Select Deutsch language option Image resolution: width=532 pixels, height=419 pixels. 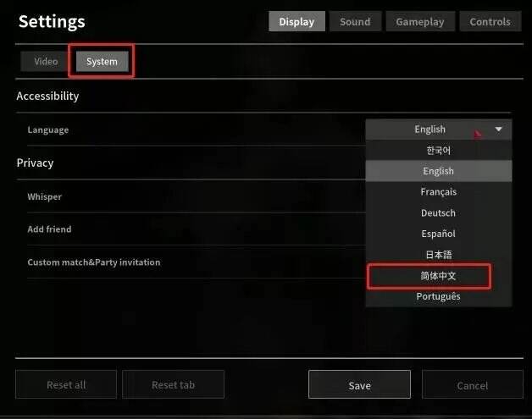tap(438, 213)
